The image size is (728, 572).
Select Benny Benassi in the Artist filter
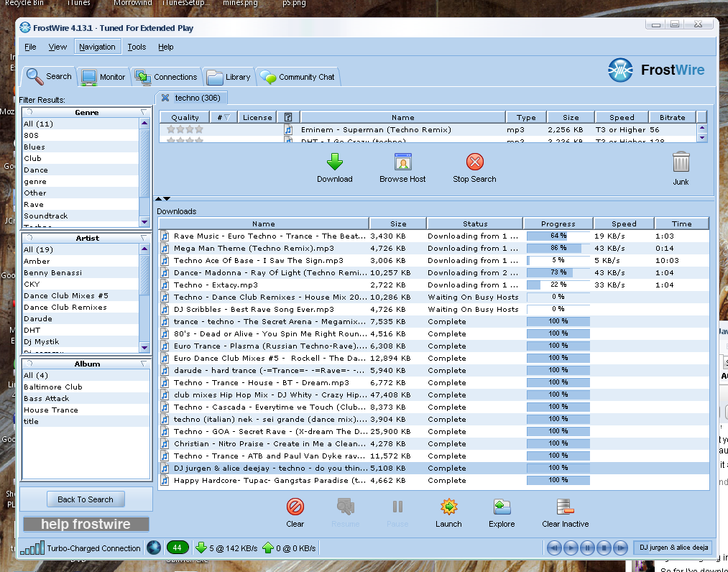click(80, 273)
